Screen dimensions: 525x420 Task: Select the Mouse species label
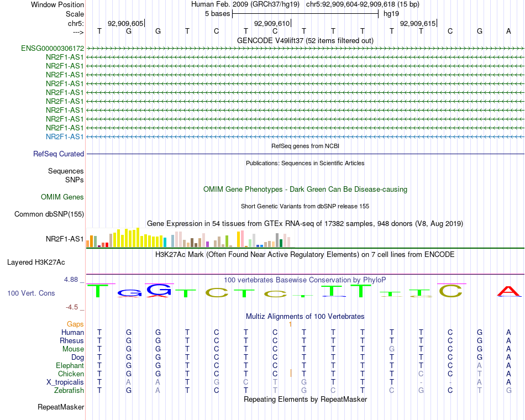pos(73,349)
